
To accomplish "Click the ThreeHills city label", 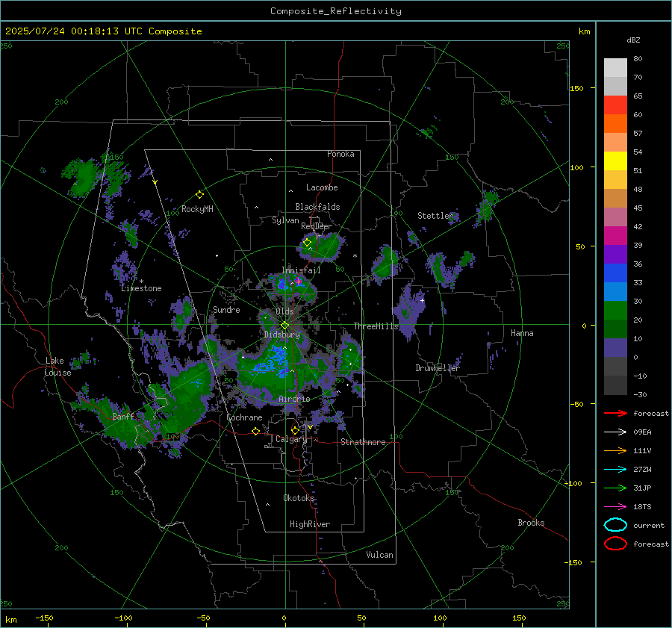I will (376, 326).
